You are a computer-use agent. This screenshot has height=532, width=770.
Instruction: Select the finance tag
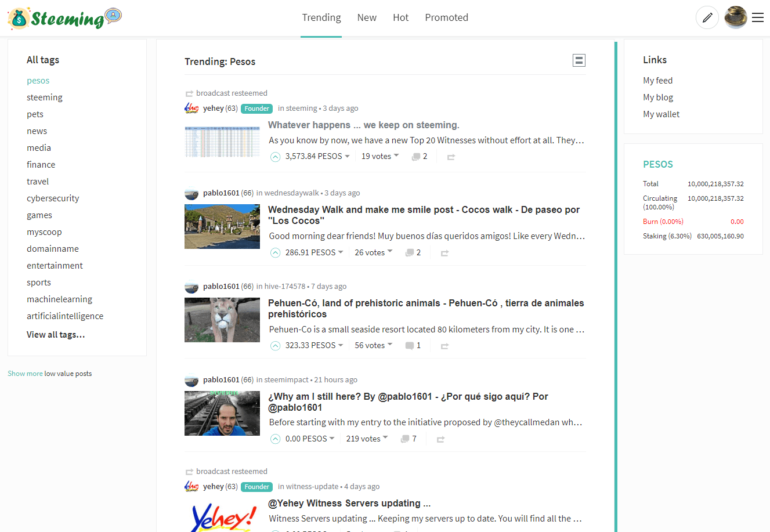click(x=41, y=165)
